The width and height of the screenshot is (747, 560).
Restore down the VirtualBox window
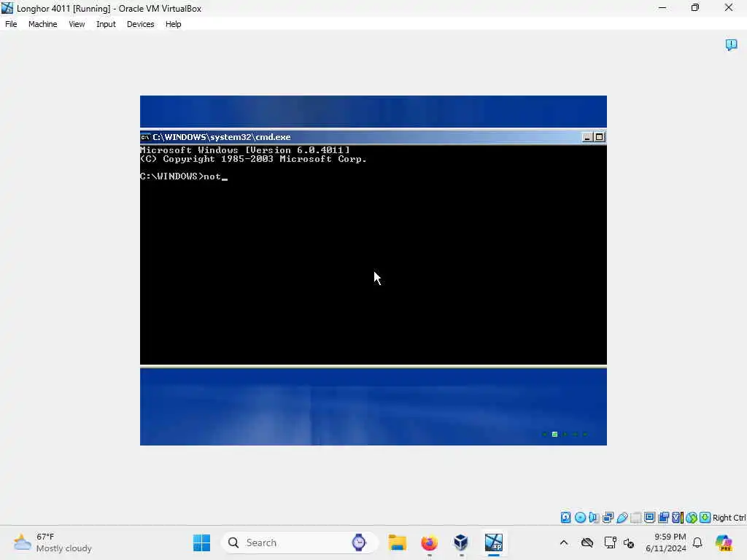point(695,7)
